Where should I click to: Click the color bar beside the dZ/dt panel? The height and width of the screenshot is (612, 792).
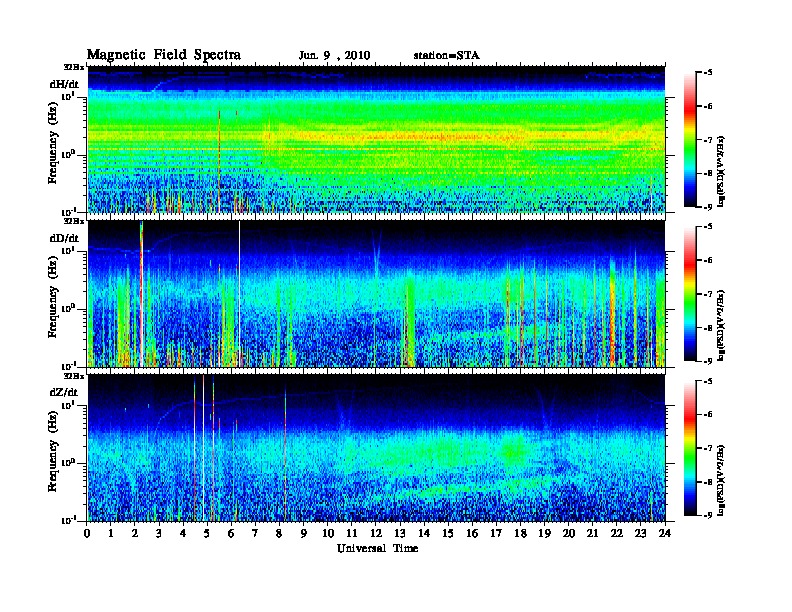689,448
